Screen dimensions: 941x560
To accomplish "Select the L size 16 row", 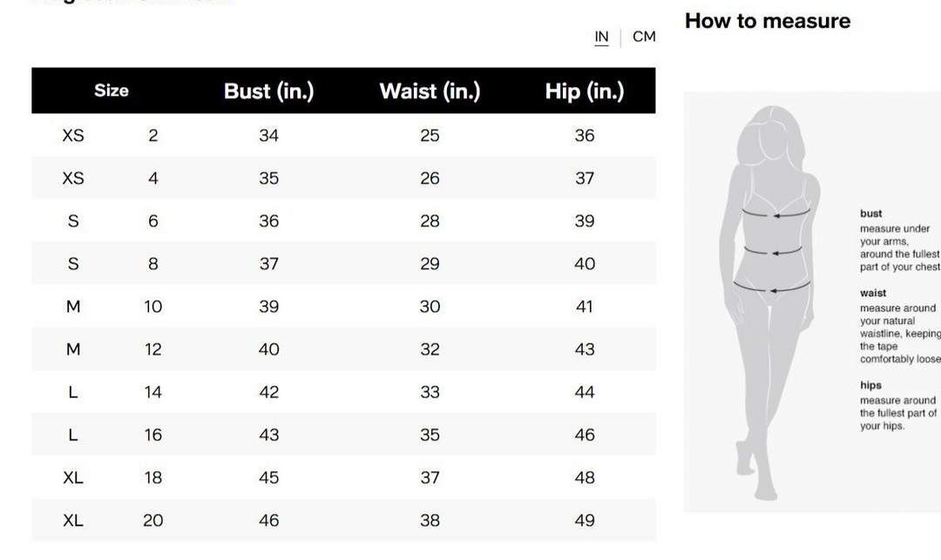I will [343, 435].
